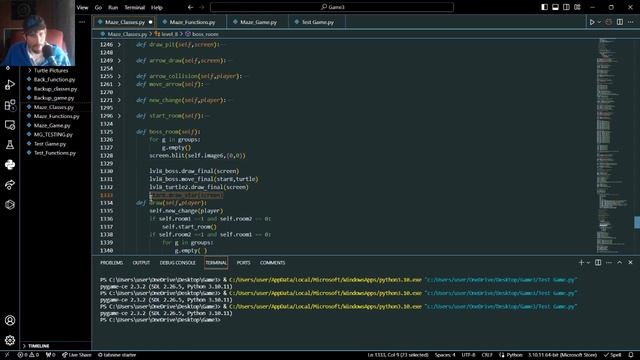This screenshot has width=640, height=360.
Task: Switch to Ports panel tab
Action: [243, 263]
